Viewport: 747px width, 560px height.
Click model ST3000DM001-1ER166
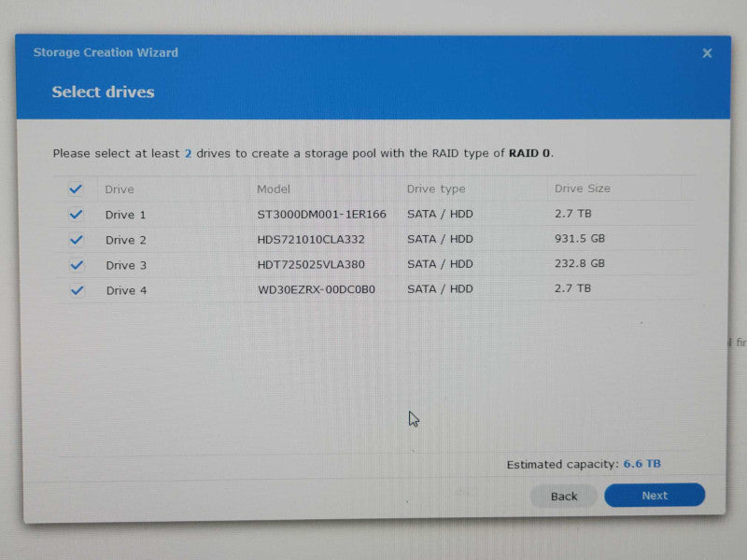(321, 215)
